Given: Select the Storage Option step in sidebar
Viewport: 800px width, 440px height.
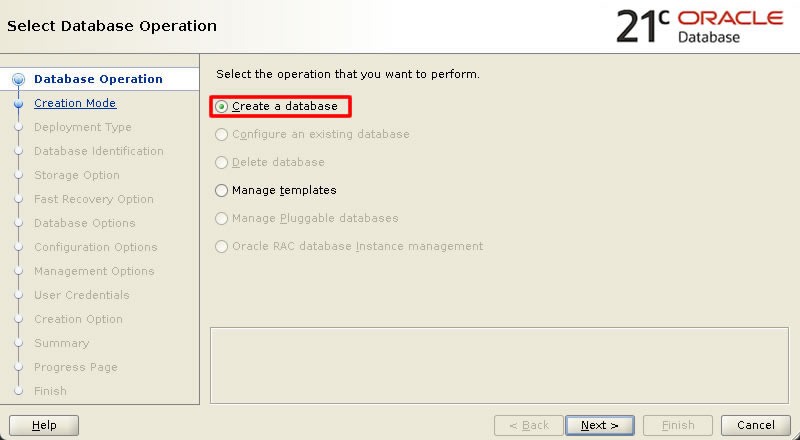Looking at the screenshot, I should pos(77,175).
